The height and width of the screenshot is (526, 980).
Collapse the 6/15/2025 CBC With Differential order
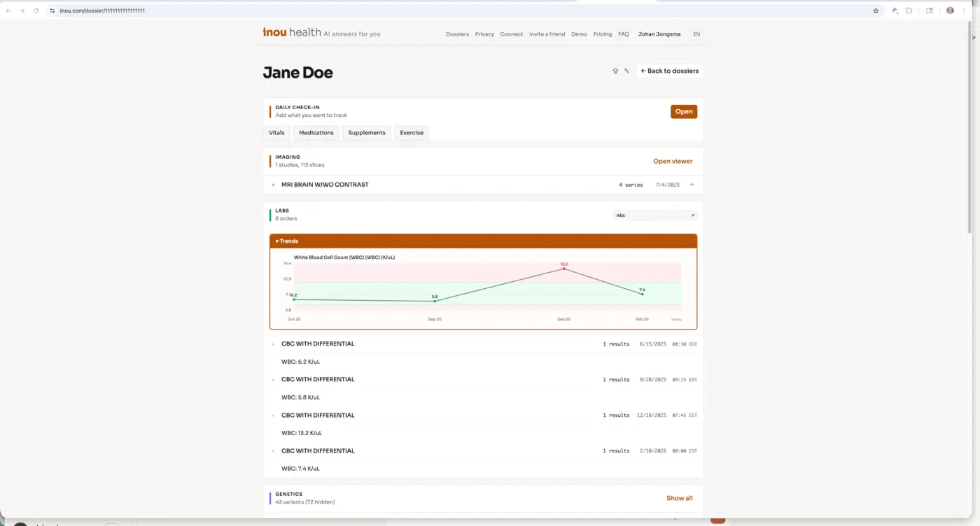tap(273, 344)
